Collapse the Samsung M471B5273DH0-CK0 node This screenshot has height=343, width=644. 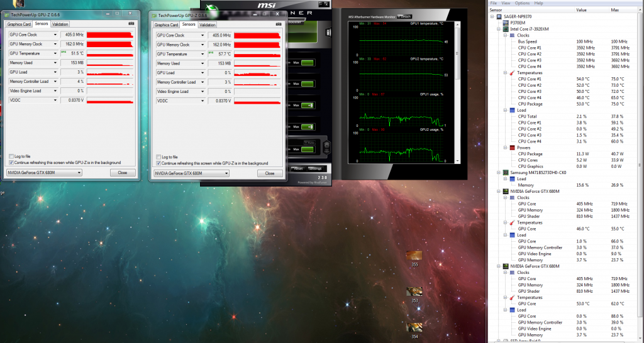pos(499,173)
